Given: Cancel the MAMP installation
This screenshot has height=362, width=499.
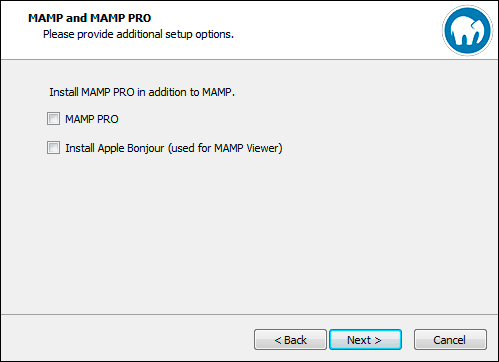Looking at the screenshot, I should click(450, 340).
